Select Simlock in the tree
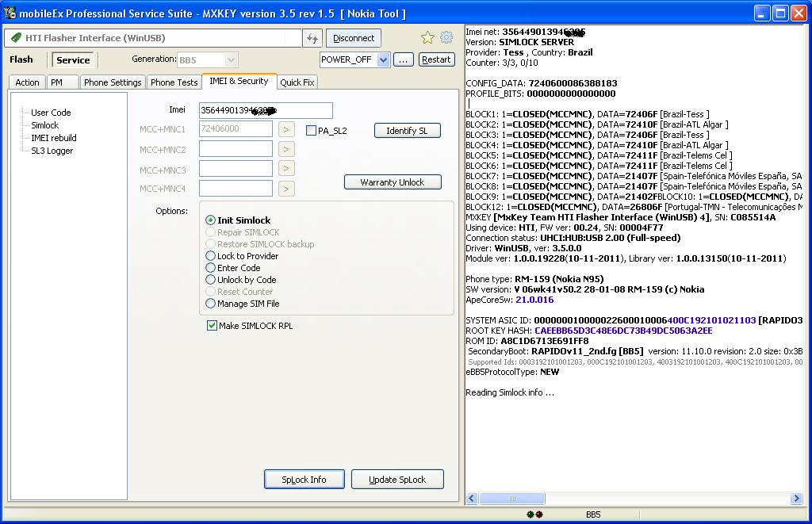Viewport: 812px width, 524px height. (x=45, y=125)
